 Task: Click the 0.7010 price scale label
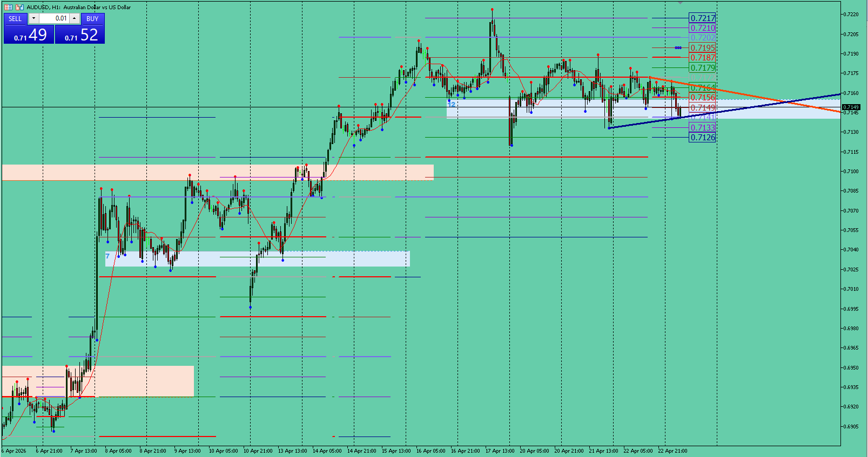point(851,289)
